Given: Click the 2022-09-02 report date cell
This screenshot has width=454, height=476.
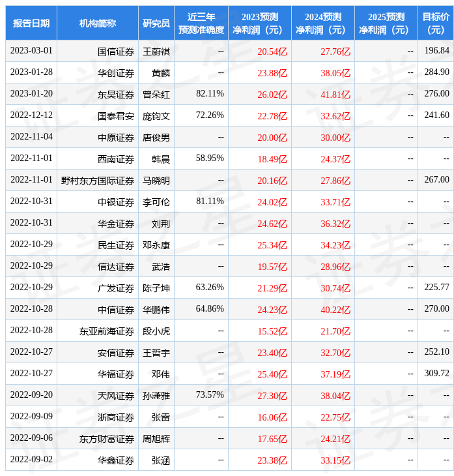Looking at the screenshot, I should tap(31, 460).
